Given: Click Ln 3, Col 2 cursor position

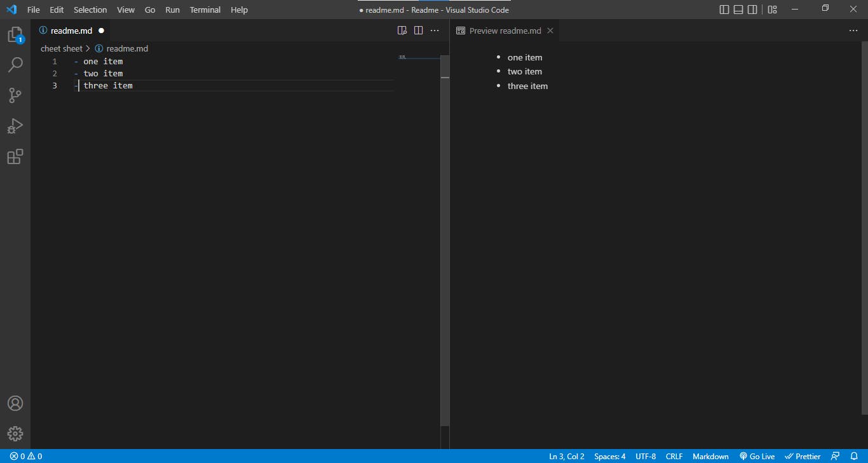Looking at the screenshot, I should pyautogui.click(x=567, y=456).
